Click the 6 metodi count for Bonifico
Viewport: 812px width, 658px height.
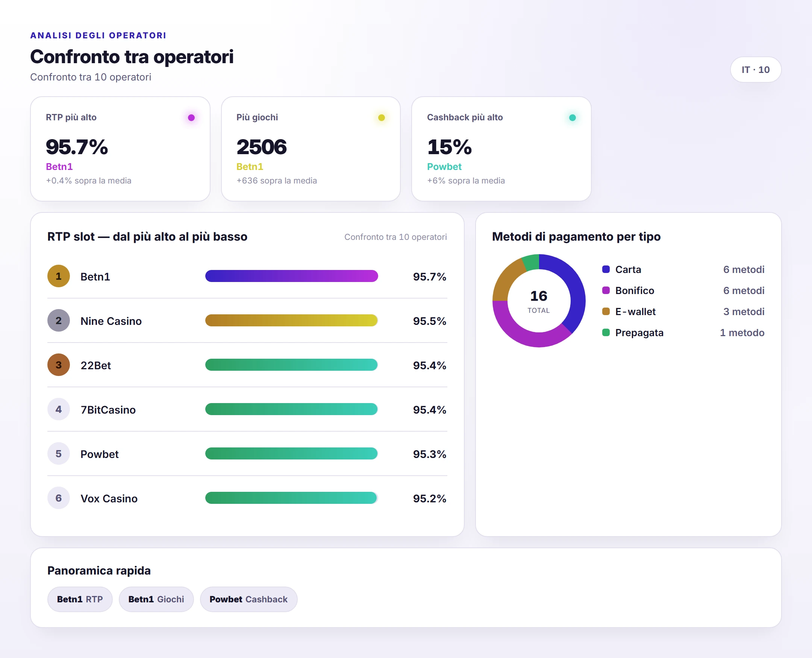[x=744, y=291]
